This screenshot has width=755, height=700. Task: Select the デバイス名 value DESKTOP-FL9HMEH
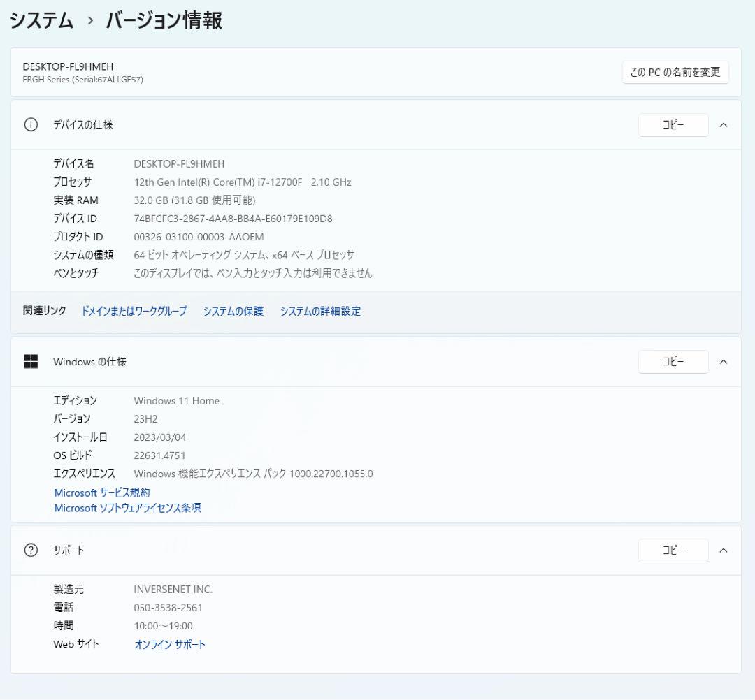pos(179,164)
